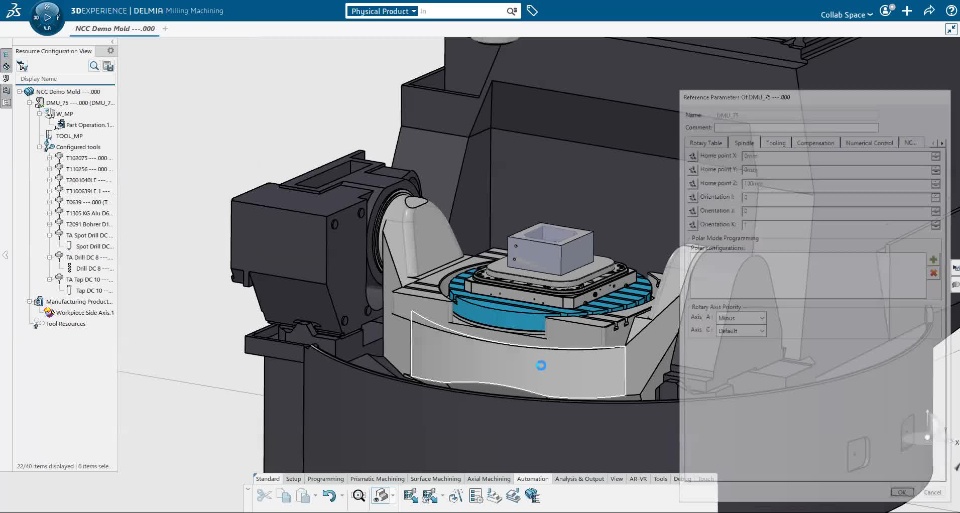Viewport: 960px width, 513px height.
Task: Click OK in Reference Parameters dialog
Action: pyautogui.click(x=901, y=492)
